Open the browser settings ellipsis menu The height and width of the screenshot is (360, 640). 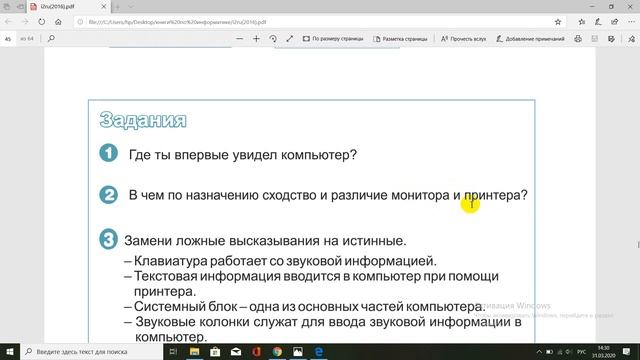coord(631,22)
